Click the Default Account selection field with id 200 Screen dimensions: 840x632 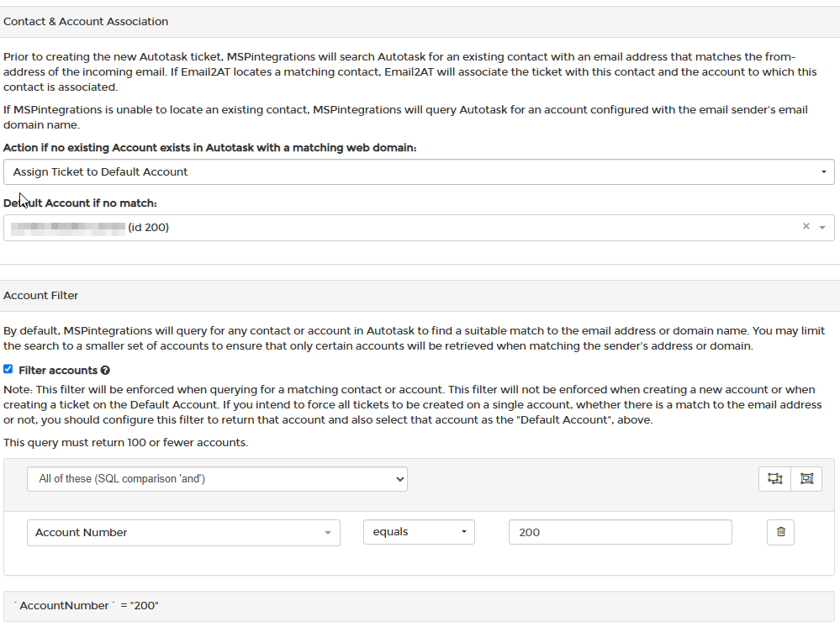tap(419, 228)
